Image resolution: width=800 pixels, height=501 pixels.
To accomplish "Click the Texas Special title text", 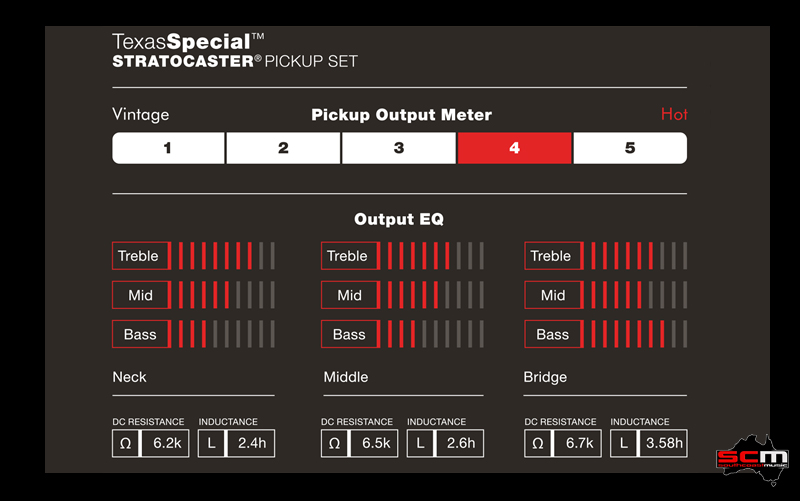I will click(188, 42).
